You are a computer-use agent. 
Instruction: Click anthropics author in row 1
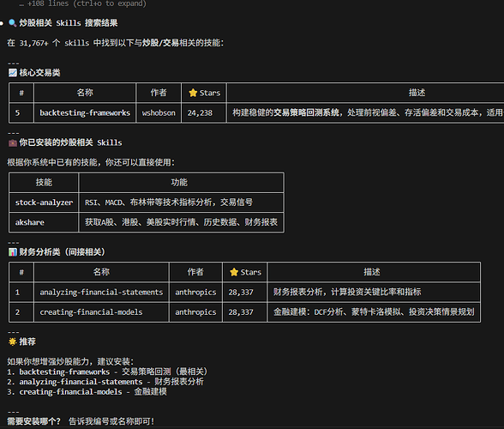(x=195, y=293)
